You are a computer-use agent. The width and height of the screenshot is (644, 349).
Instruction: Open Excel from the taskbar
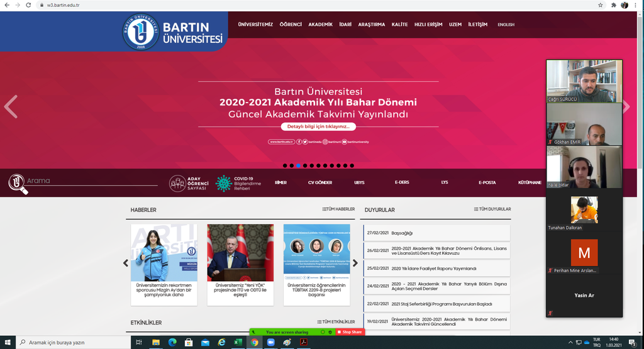point(238,343)
